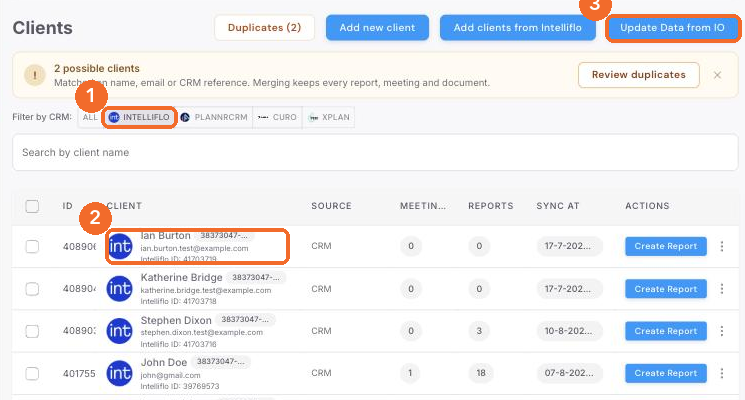Screen dimensions: 745x400
Task: Click email john@gmail.com
Action: click(x=171, y=375)
